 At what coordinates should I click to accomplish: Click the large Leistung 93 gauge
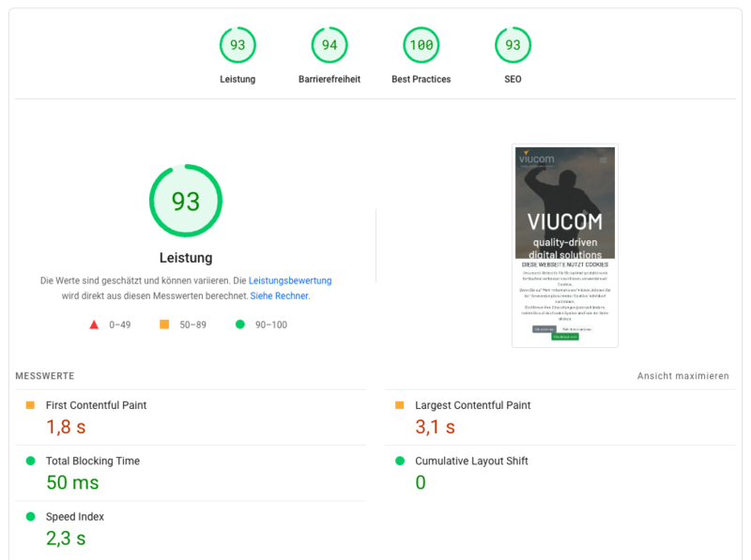coord(186,202)
